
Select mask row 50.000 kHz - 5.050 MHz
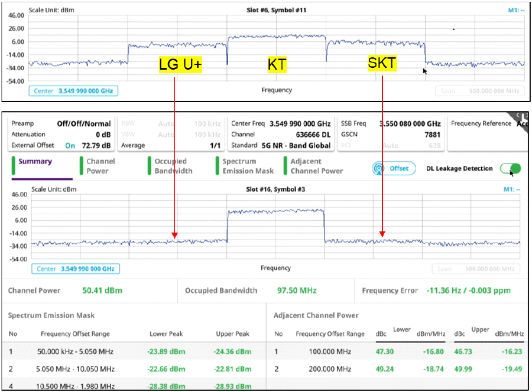click(x=134, y=351)
